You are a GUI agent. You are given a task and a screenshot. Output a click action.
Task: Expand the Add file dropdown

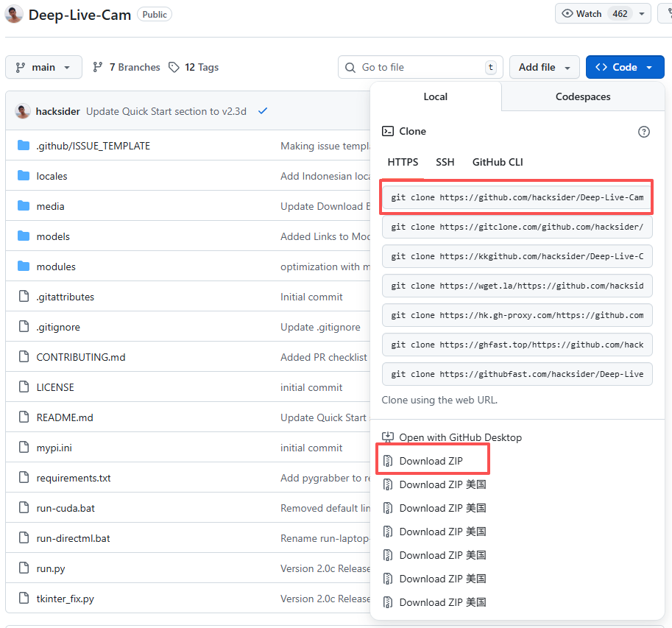544,67
